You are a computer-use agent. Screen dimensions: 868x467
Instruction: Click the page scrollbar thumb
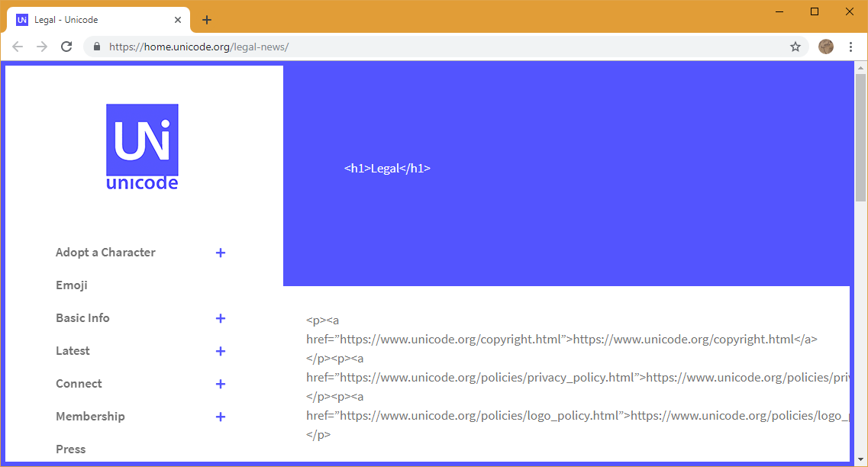[860, 137]
